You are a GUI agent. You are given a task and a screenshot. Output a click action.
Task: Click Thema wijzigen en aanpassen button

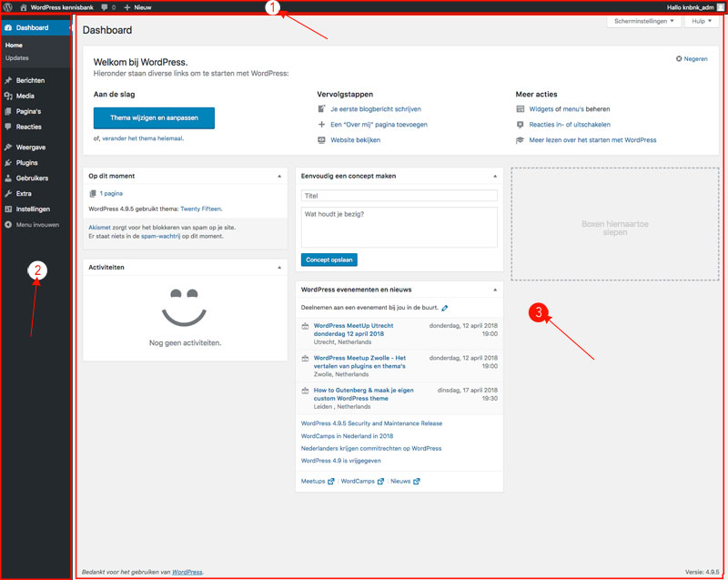click(x=154, y=118)
